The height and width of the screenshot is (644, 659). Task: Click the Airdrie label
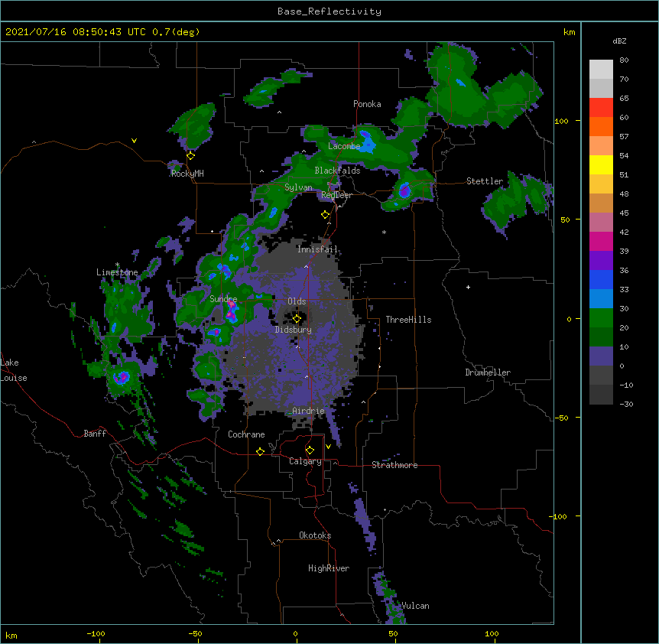click(x=308, y=411)
